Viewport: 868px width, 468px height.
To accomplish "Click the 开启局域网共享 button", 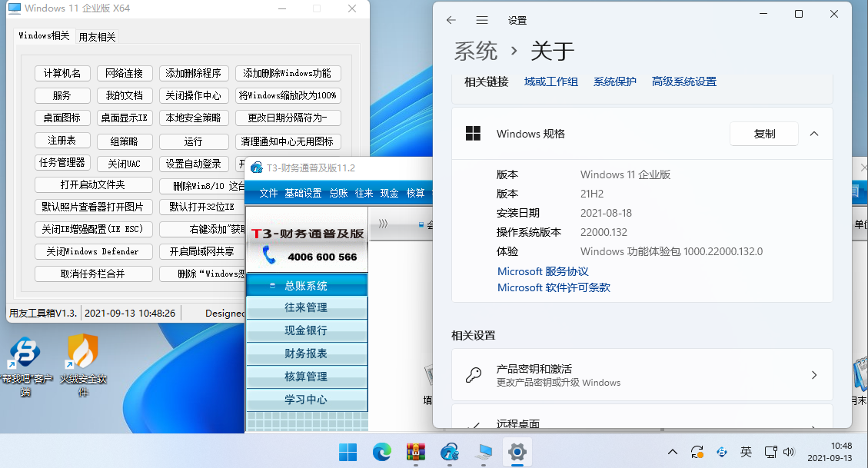I will (201, 251).
